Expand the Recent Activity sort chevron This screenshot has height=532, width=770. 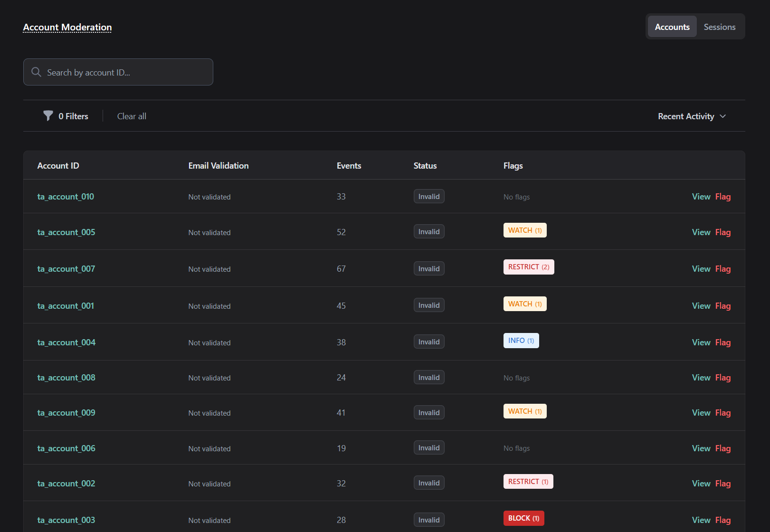point(722,116)
